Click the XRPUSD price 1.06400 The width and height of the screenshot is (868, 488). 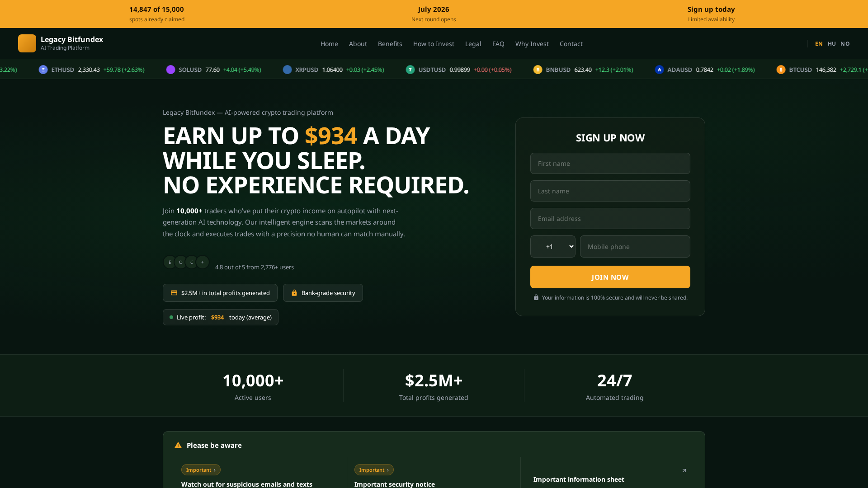(x=332, y=70)
